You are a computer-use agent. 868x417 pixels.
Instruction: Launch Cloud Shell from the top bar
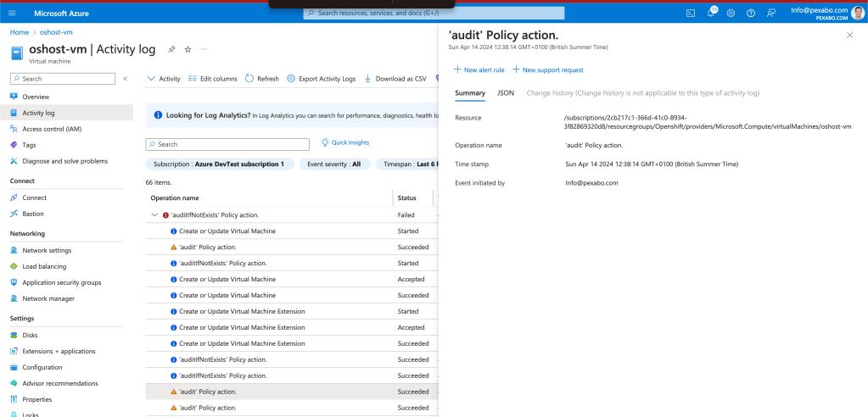pyautogui.click(x=691, y=14)
